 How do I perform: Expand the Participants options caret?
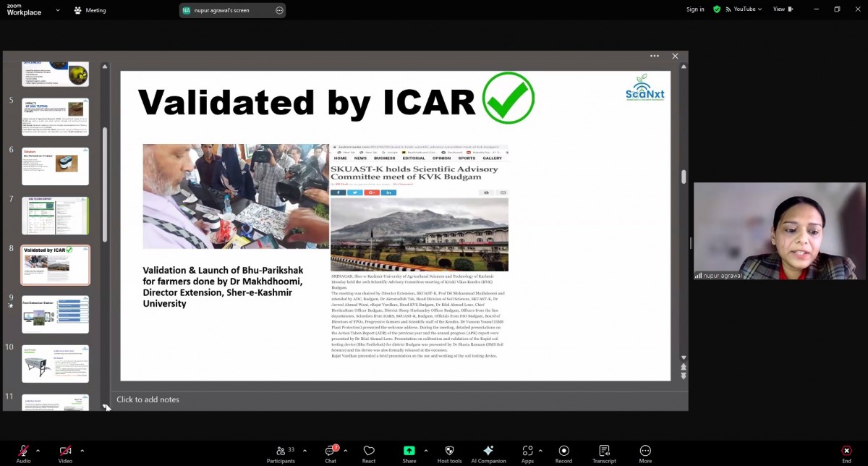[305, 450]
